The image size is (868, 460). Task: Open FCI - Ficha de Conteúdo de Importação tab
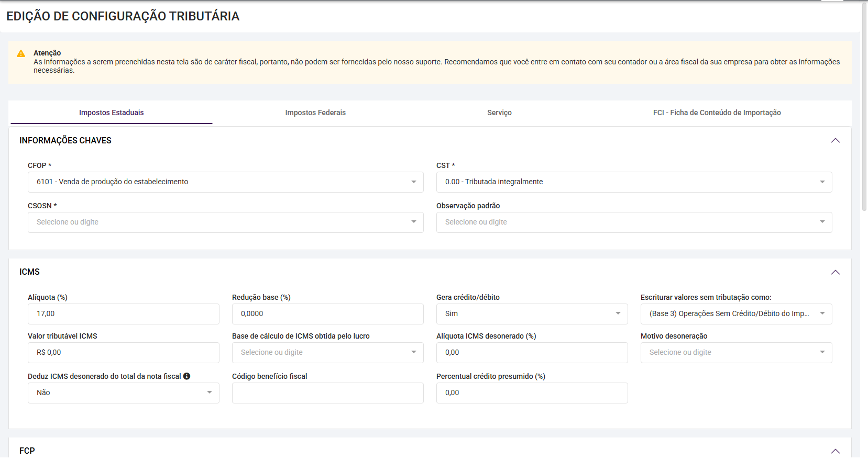pos(717,113)
